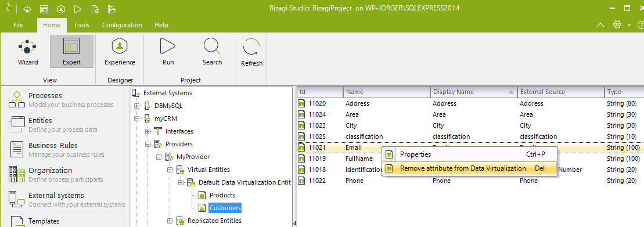Screen dimensions: 644x227
Task: Run the project
Action: point(168,52)
